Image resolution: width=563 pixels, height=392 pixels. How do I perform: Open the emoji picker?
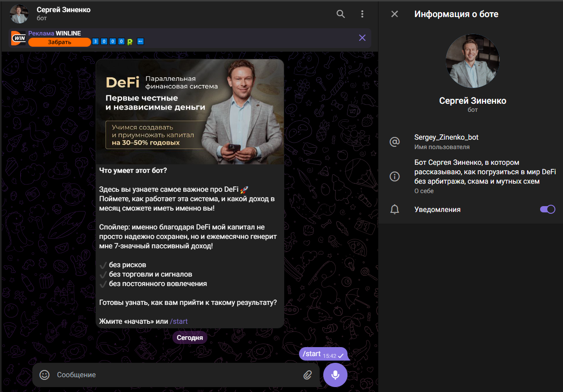click(x=44, y=374)
